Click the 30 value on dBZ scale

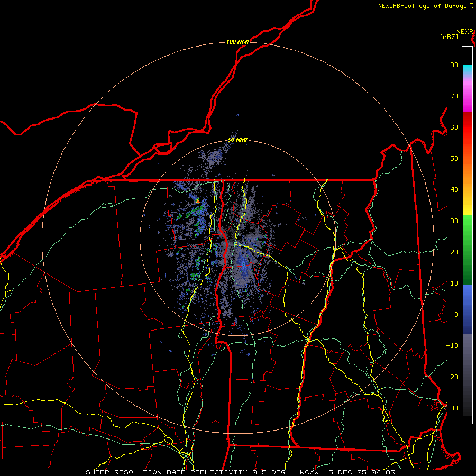point(454,221)
